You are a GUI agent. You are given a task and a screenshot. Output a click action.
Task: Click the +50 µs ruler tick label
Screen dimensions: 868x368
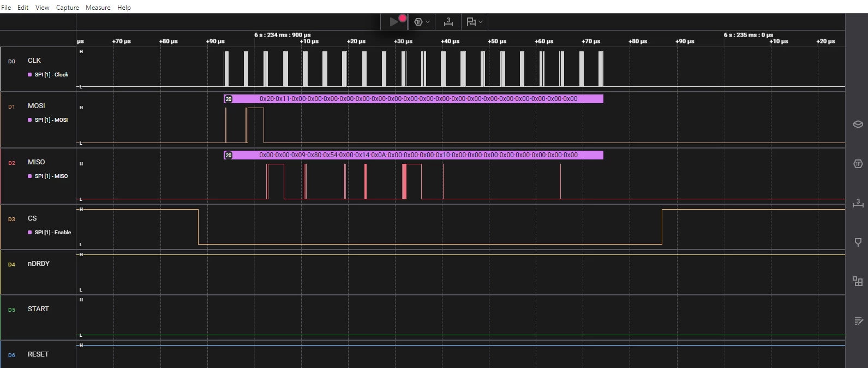[x=497, y=41]
